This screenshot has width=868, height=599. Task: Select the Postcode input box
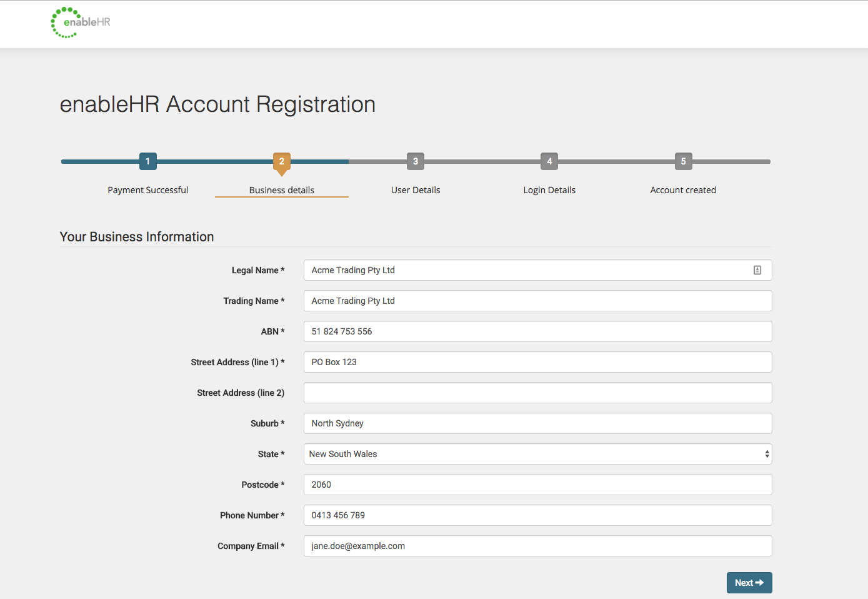click(x=537, y=484)
